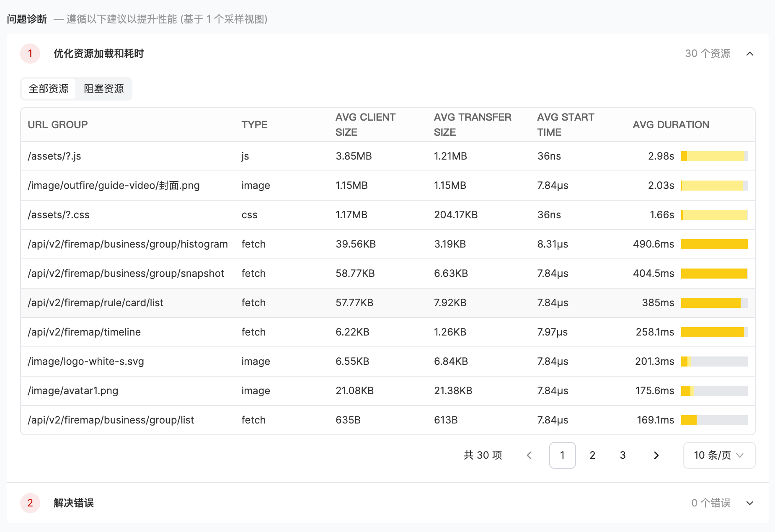Viewport: 775px width, 532px height.
Task: Click the 2.98s duration bar
Action: tap(715, 156)
